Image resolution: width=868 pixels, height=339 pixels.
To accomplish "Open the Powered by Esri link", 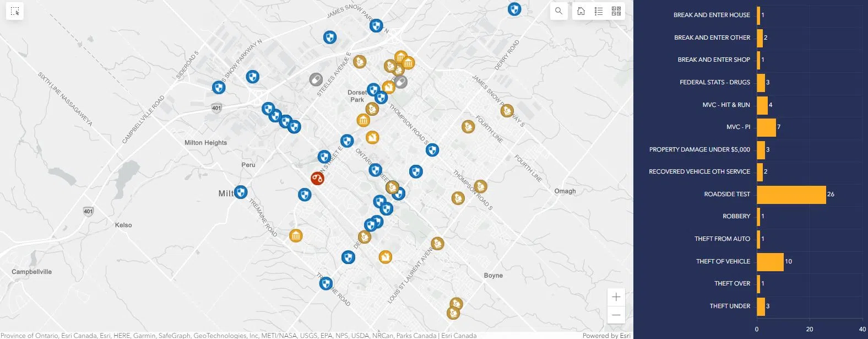I will pyautogui.click(x=606, y=335).
